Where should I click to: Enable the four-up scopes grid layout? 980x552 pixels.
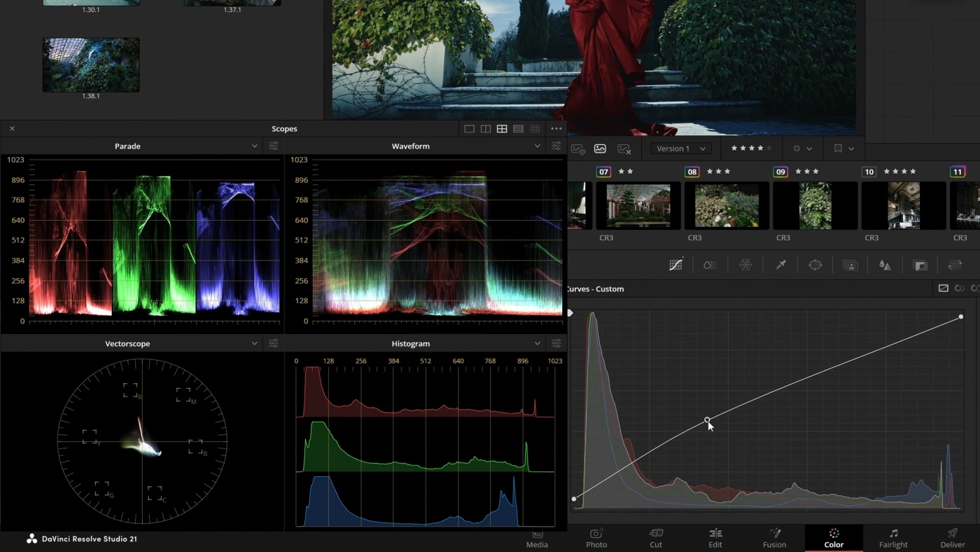[502, 129]
